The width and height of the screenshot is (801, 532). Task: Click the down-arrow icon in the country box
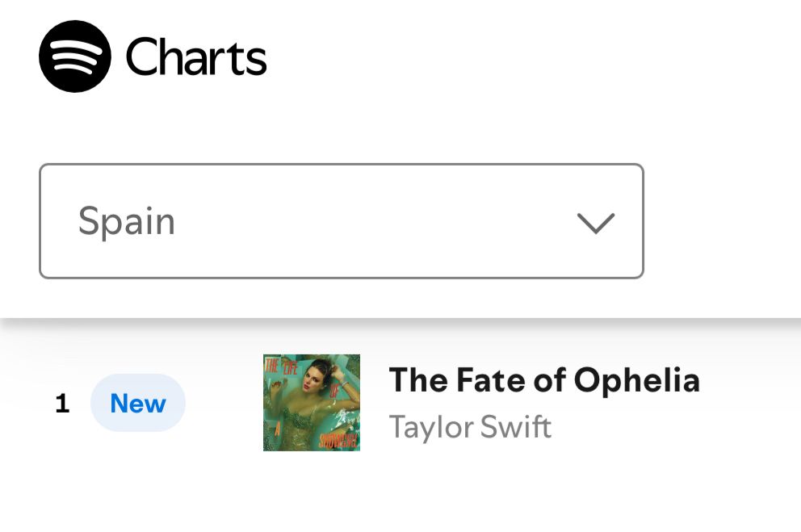point(596,223)
